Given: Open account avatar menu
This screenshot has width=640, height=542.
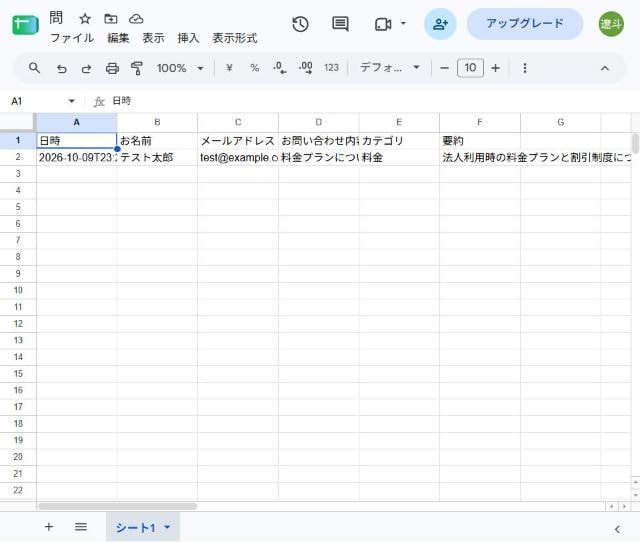Looking at the screenshot, I should [611, 24].
